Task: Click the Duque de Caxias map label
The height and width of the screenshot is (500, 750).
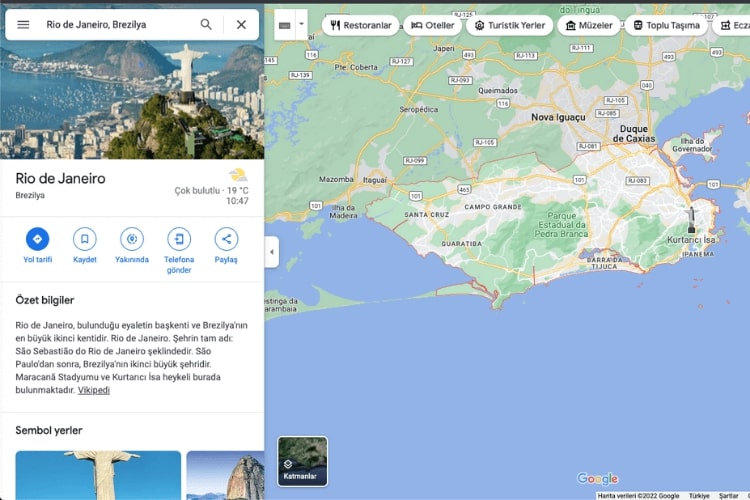Action: click(x=634, y=133)
